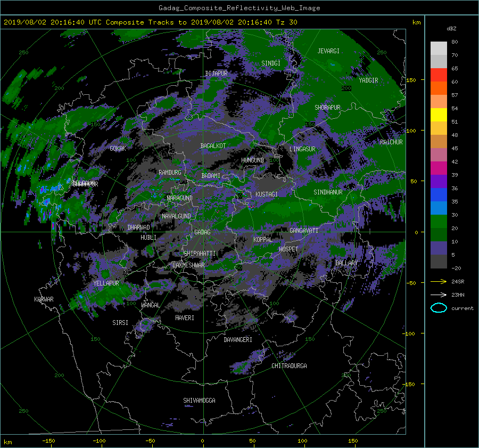Viewport: 479px width, 448px height.
Task: Click the SINDHANUR city label
Action: [328, 192]
